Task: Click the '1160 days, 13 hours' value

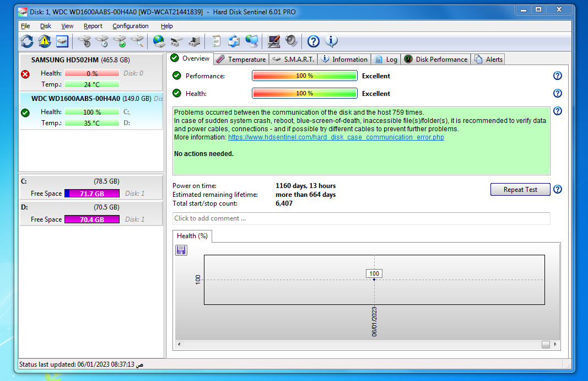Action: coord(306,186)
